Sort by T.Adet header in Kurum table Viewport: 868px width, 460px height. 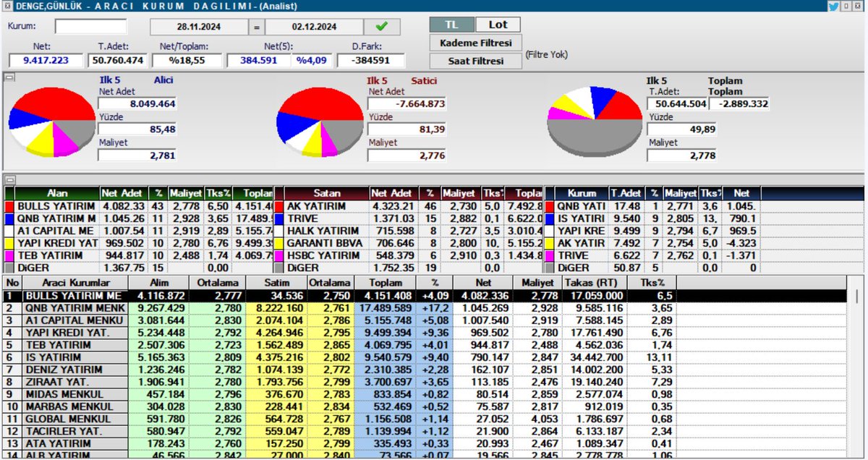pos(626,194)
